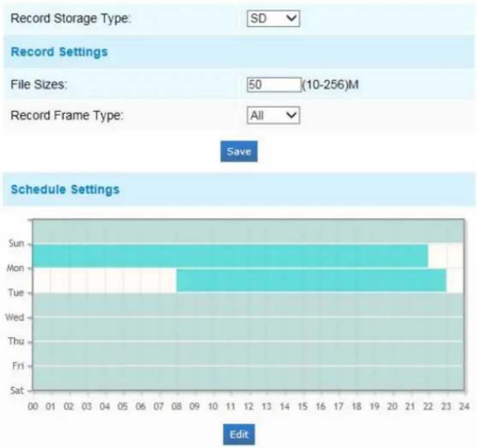
Task: Click the Sun day label
Action: coord(16,243)
